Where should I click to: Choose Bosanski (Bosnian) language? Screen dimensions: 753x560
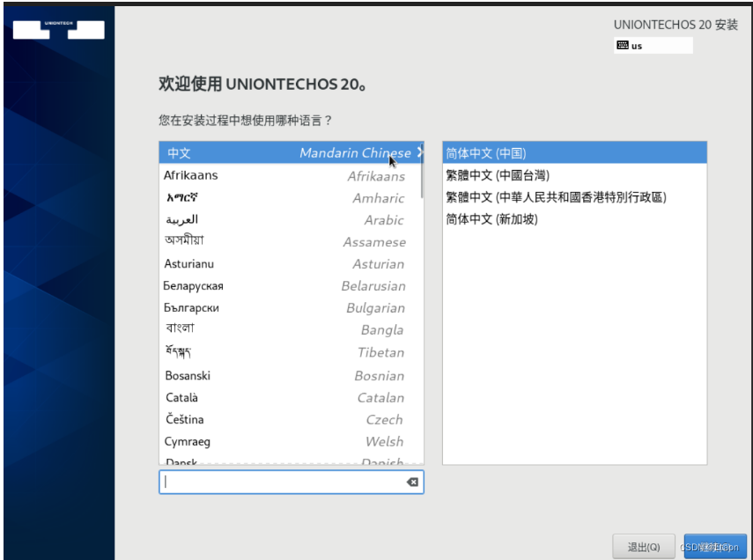(291, 376)
